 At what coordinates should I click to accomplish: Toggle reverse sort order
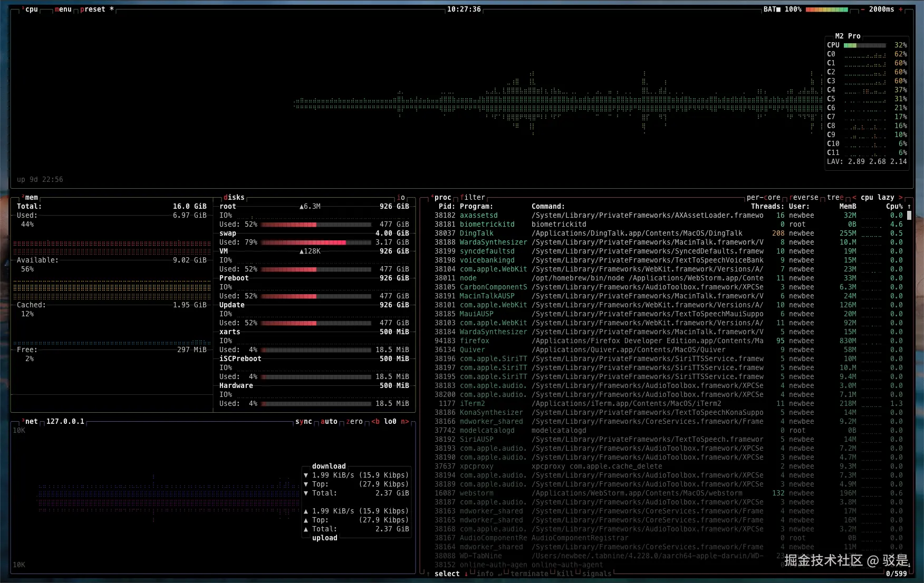[x=804, y=198]
